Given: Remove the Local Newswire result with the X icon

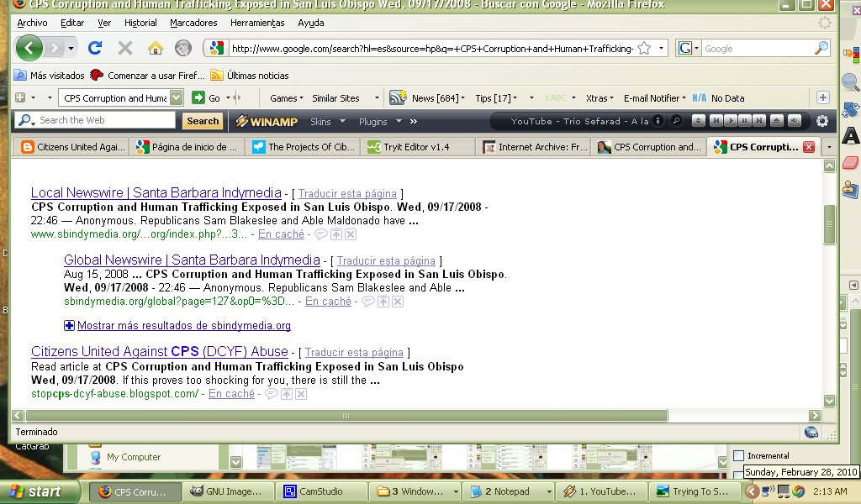Looking at the screenshot, I should [x=351, y=234].
